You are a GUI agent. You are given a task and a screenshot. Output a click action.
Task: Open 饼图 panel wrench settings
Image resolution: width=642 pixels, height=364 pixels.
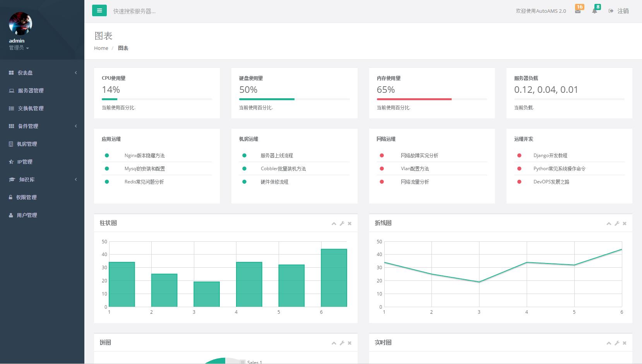pyautogui.click(x=342, y=343)
